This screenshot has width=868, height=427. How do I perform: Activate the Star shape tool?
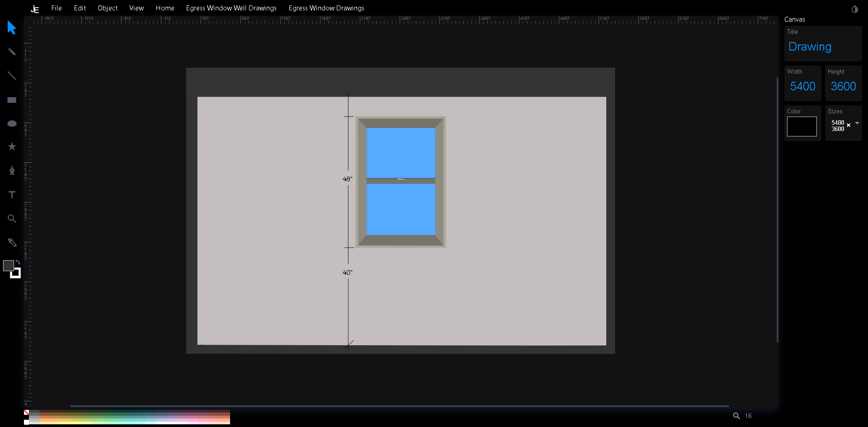coord(12,146)
